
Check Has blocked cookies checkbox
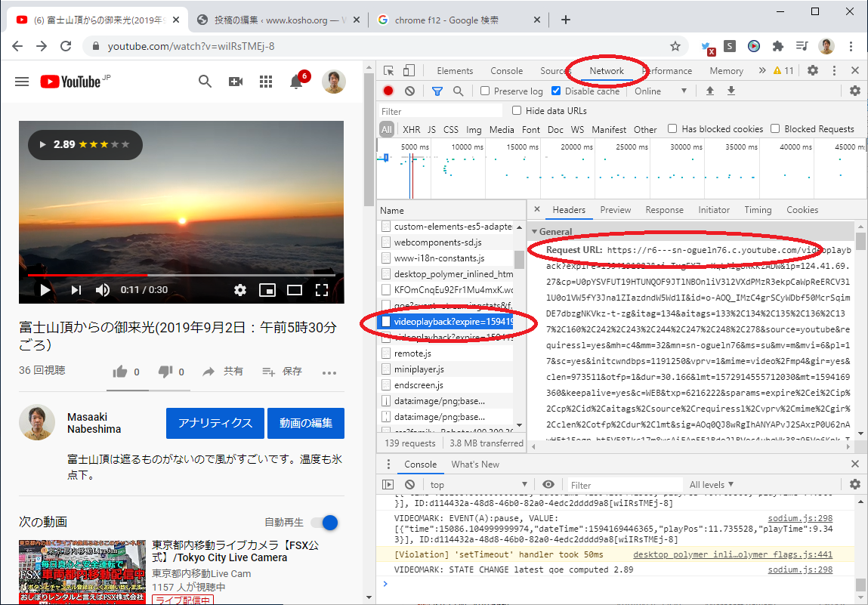pyautogui.click(x=672, y=129)
